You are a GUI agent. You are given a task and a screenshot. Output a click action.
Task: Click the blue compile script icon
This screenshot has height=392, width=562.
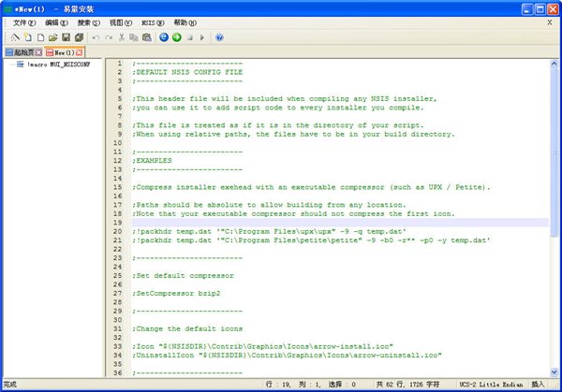pos(164,37)
